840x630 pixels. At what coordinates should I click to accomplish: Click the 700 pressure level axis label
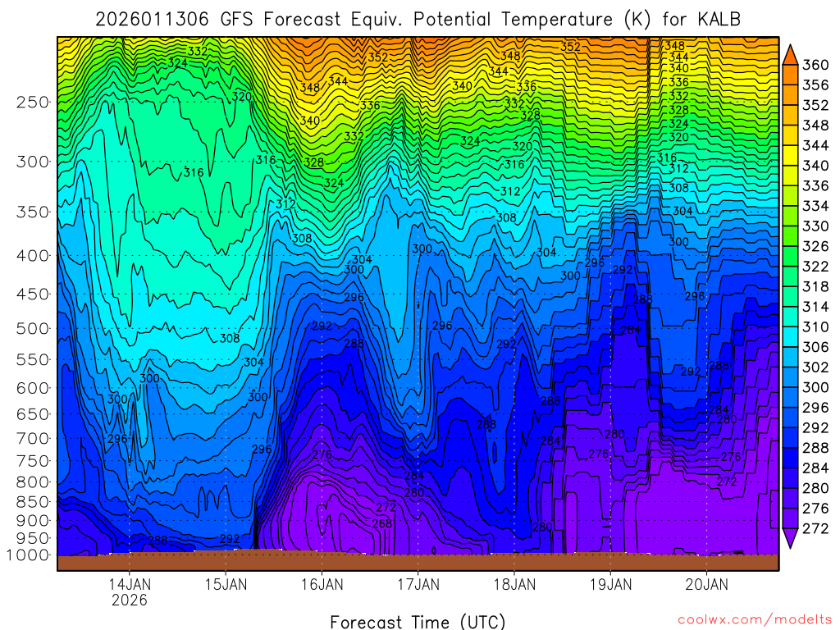pyautogui.click(x=33, y=438)
